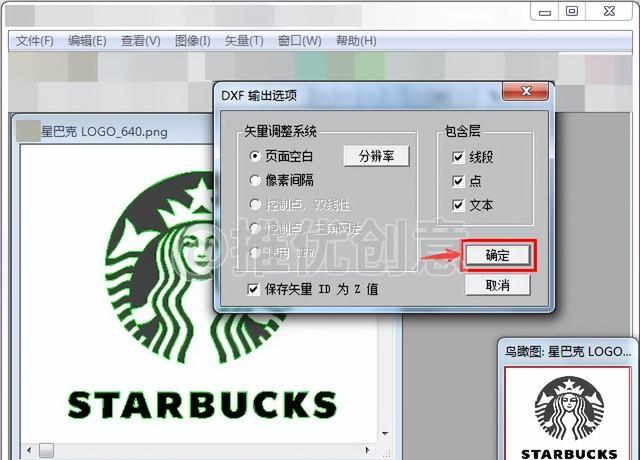Screen dimensions: 640x460
Task: Minimize the main application window
Action: tap(545, 12)
